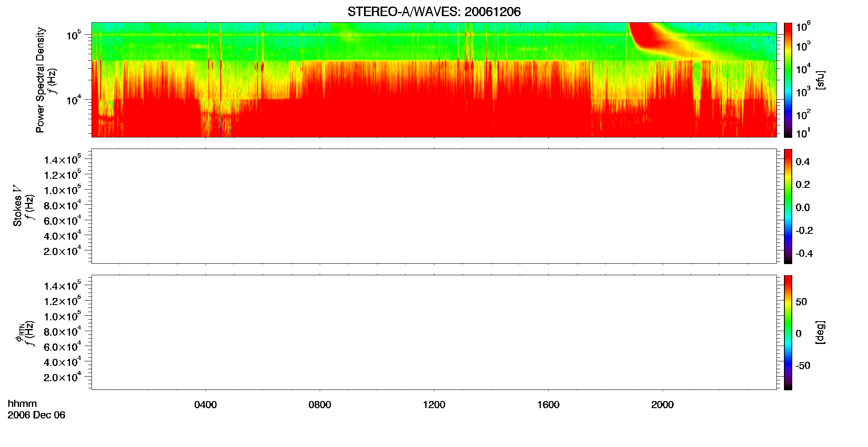Click the hhmm axis label

22,404
